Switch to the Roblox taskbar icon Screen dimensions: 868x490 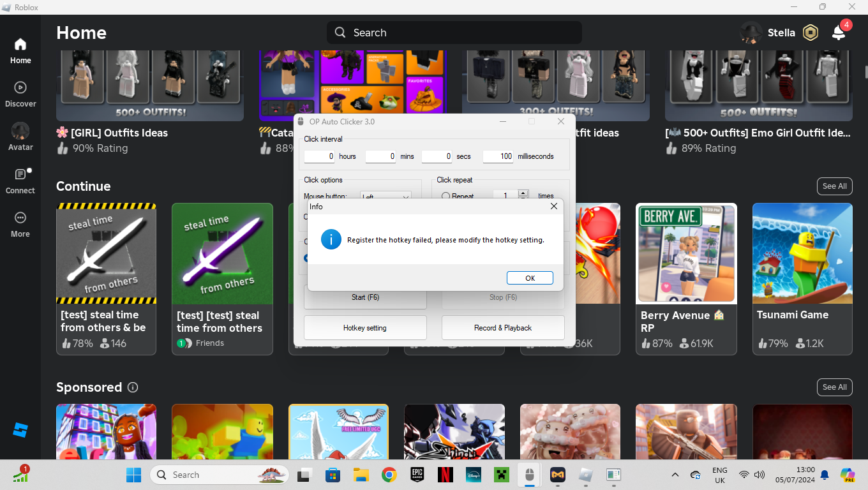[x=586, y=475]
